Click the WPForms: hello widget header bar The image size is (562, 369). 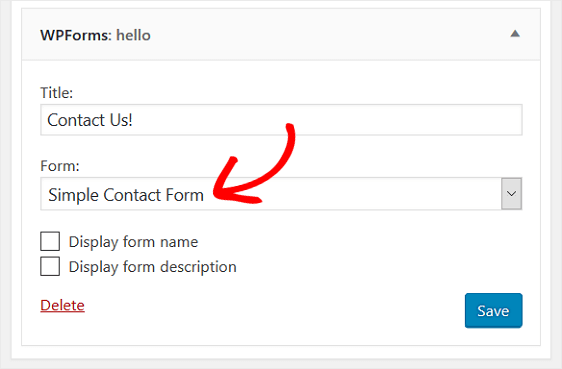pos(281,35)
